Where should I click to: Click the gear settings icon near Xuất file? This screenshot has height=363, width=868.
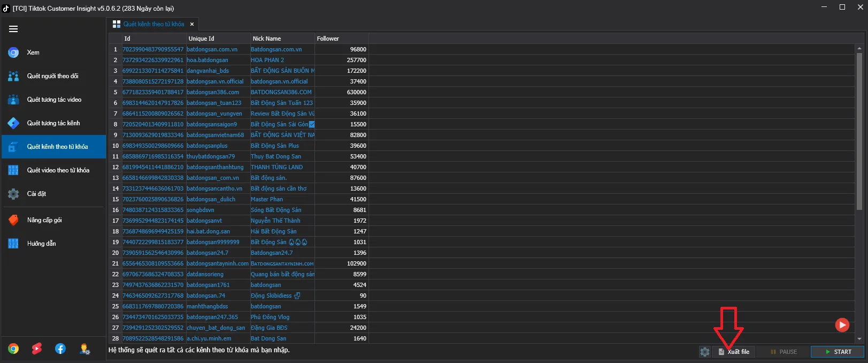[705, 352]
